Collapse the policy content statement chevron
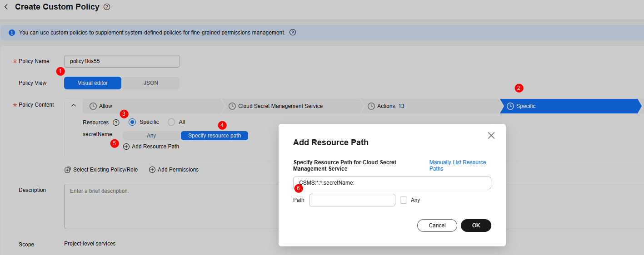644x255 pixels. click(x=74, y=106)
